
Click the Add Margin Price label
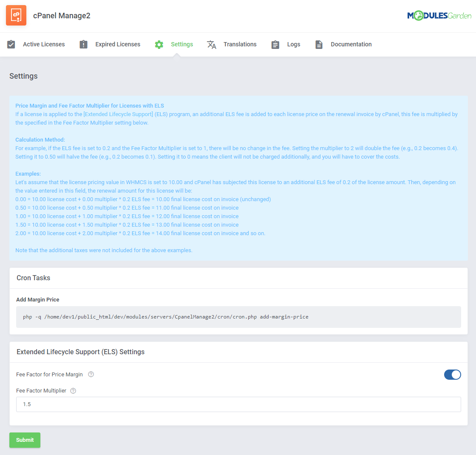38,299
